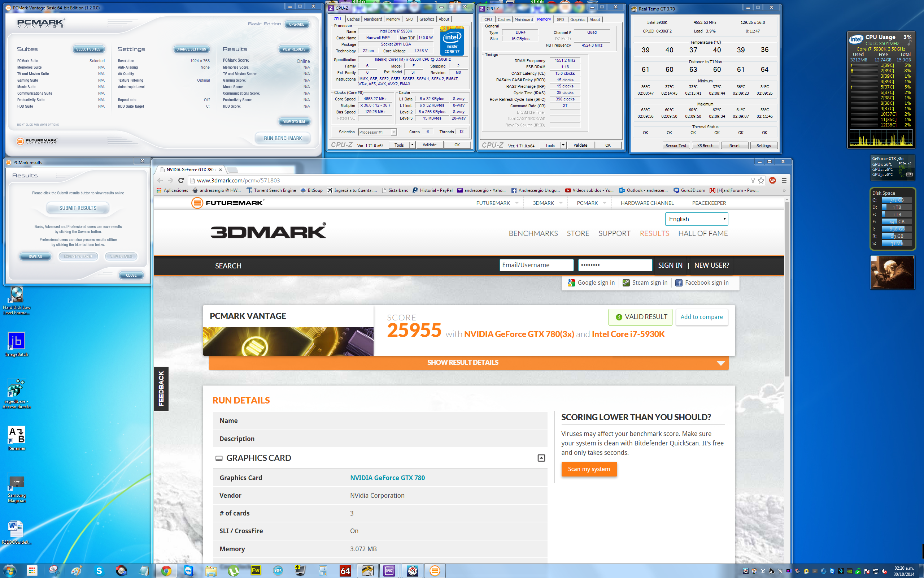Click the sidebar slideshow picture gadget
The image size is (924, 578).
click(x=892, y=272)
